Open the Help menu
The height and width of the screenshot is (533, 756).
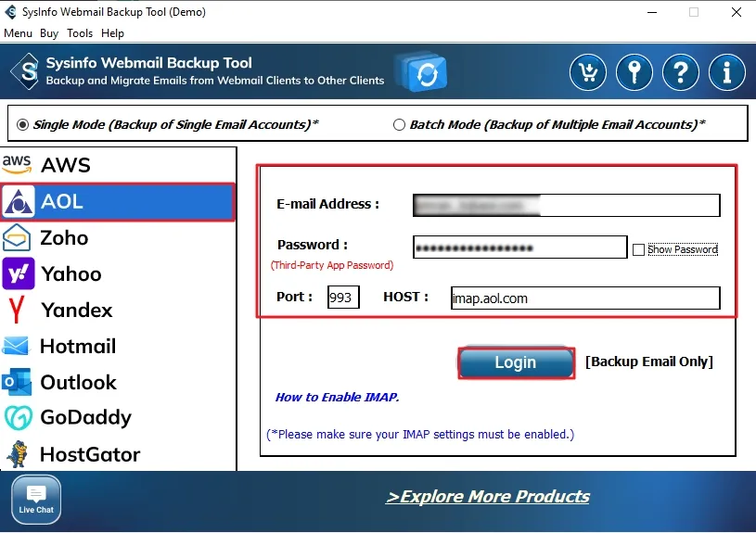click(112, 33)
